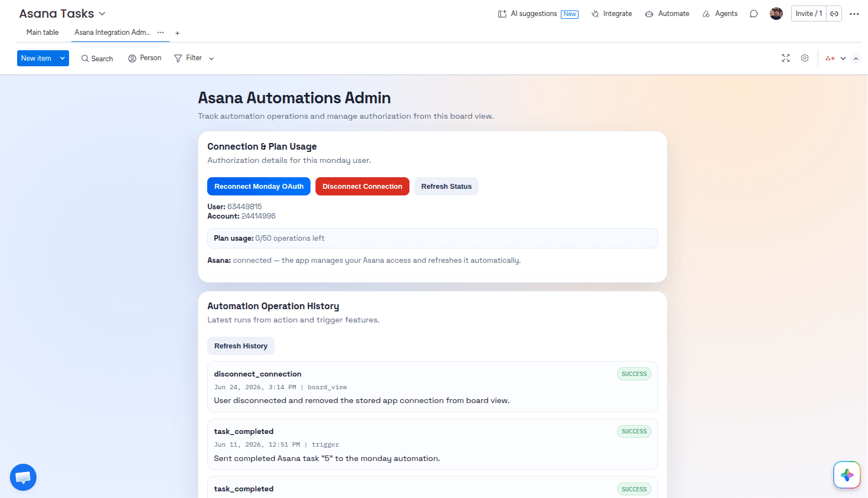Click the Account number 24414996
This screenshot has height=498, width=868.
tap(258, 216)
